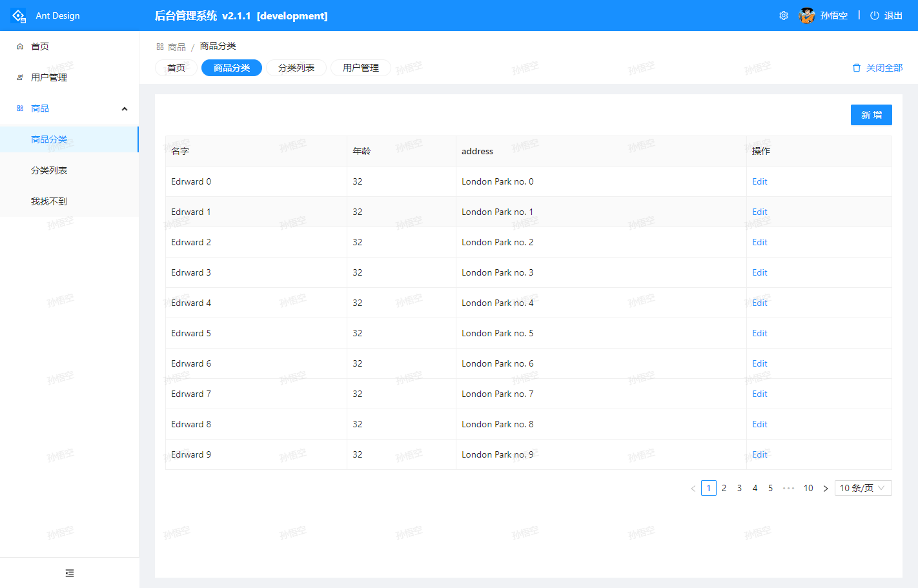
Task: Go to pagination page 10
Action: (808, 488)
